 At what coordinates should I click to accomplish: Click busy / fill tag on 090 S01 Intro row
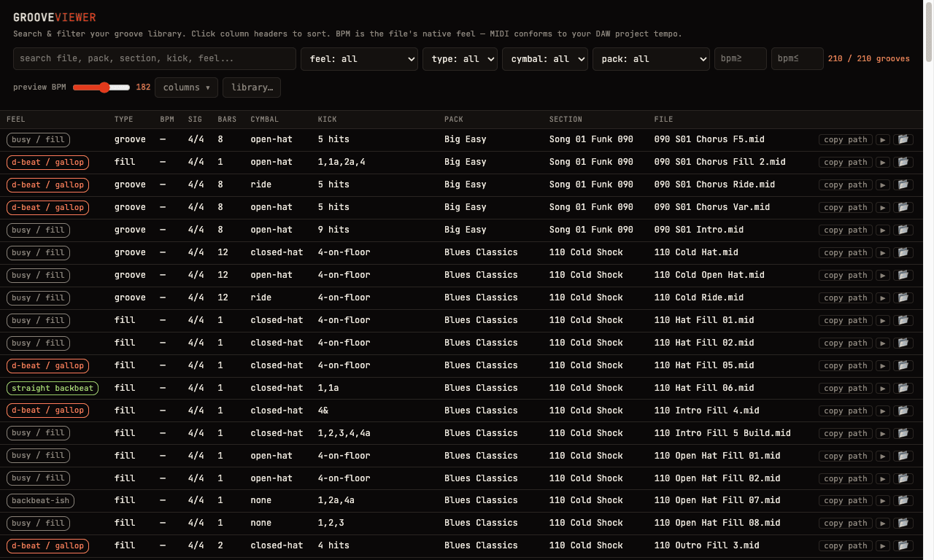pos(38,230)
